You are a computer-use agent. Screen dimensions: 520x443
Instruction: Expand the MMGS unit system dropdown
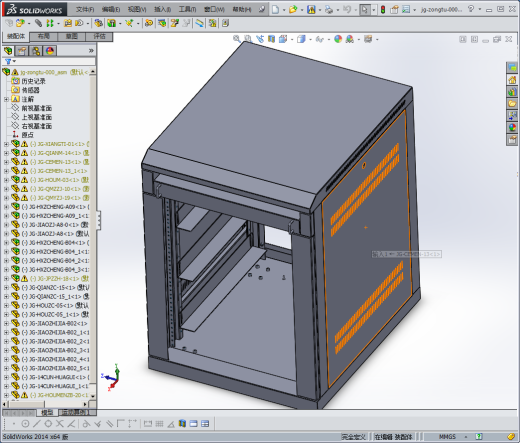click(466, 437)
